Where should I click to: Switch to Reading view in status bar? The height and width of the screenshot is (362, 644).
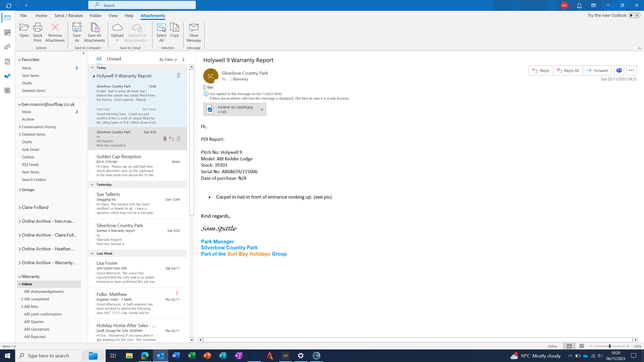coord(582,346)
